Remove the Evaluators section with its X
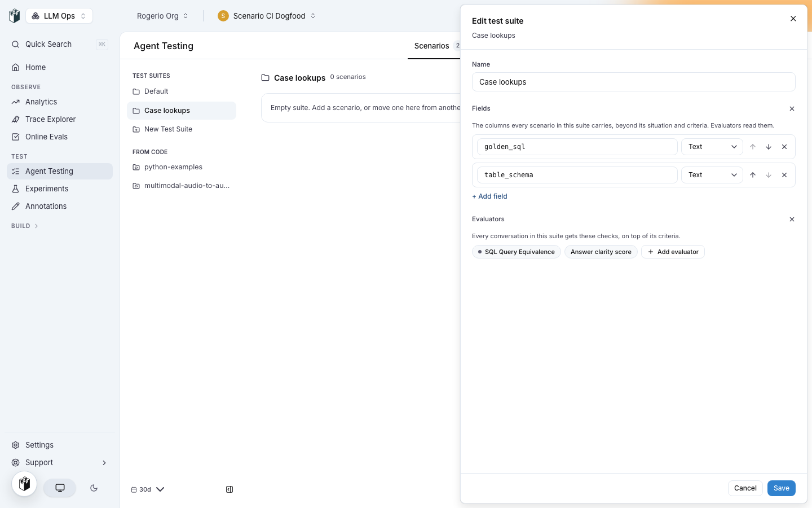The image size is (812, 508). pos(792,219)
